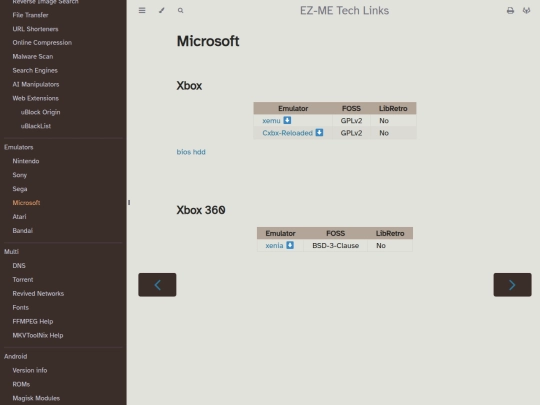
Task: Open DNS sidebar entry
Action: tap(19, 266)
